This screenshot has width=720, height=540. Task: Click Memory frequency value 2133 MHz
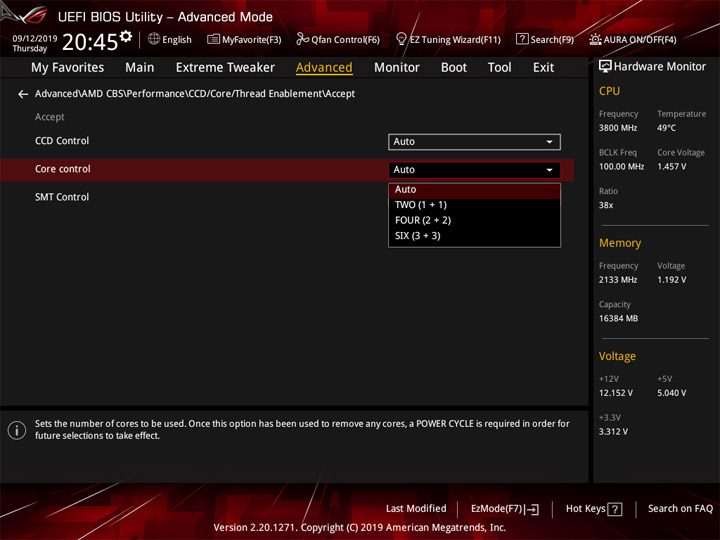[618, 280]
